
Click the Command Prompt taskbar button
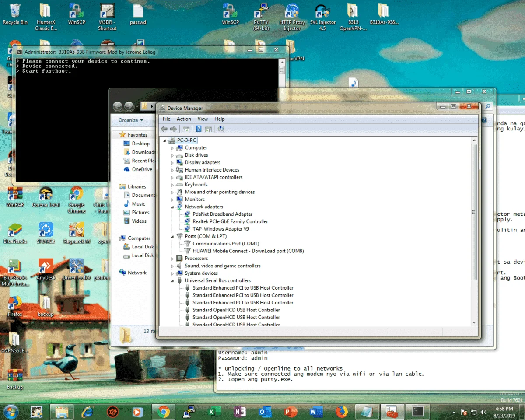418,411
